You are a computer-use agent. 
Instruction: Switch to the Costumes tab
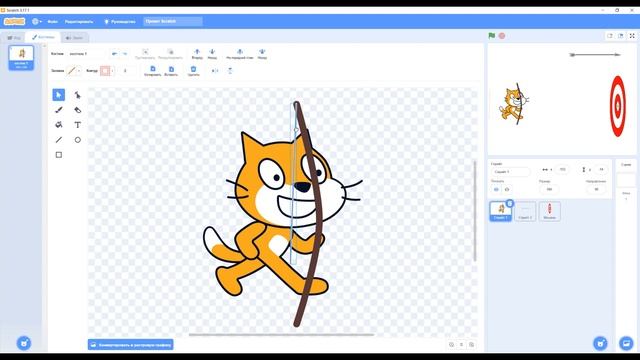tap(43, 37)
